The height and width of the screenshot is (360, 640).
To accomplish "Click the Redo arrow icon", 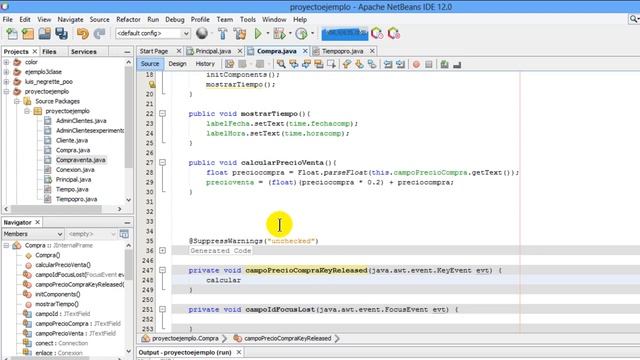I will (99, 33).
